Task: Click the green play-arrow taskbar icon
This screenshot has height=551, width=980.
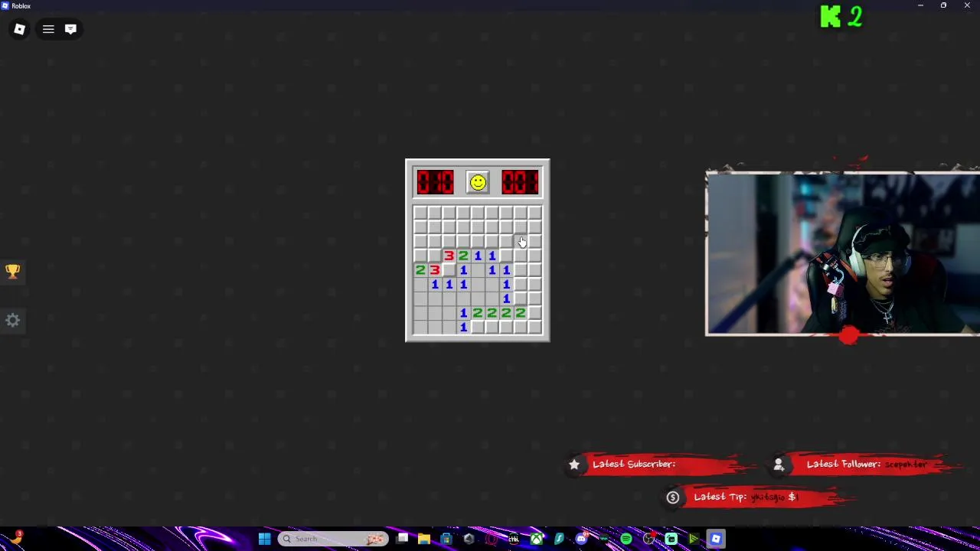Action: pos(694,539)
